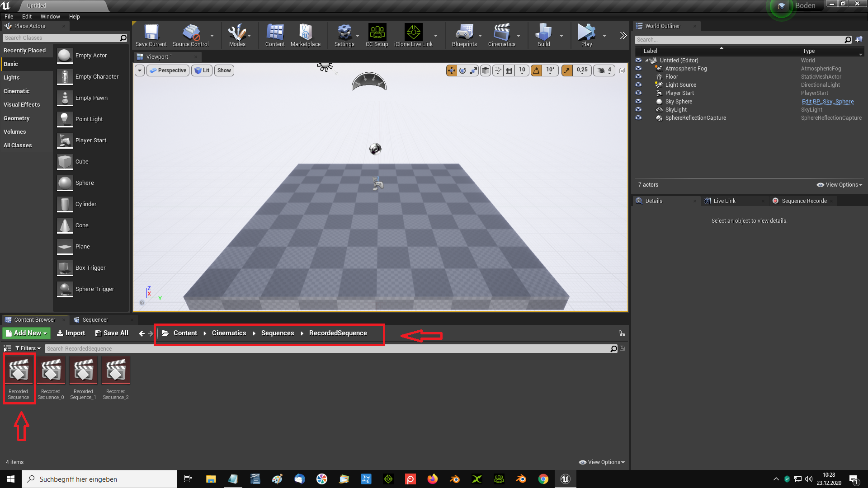Open scale snap 0,25 dropdown
The width and height of the screenshot is (868, 488).
582,70
